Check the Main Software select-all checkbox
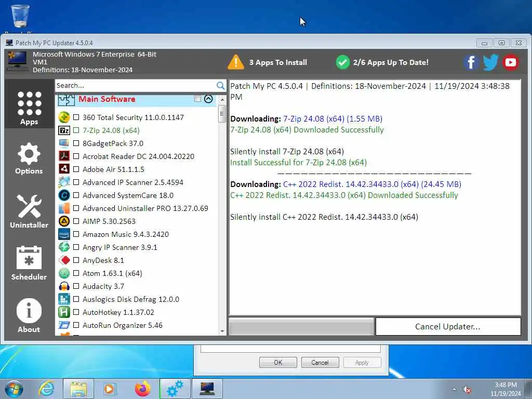 click(197, 99)
